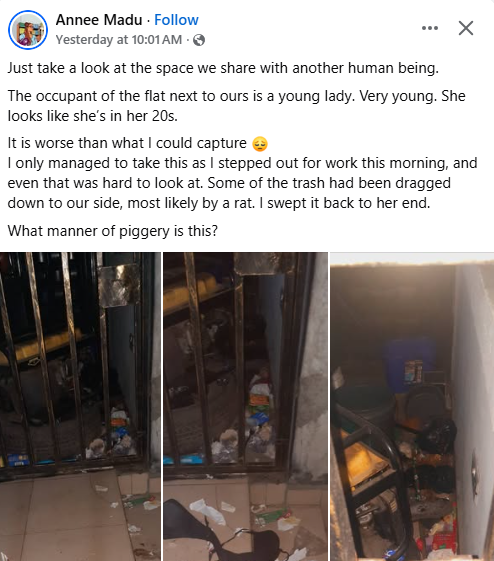The width and height of the screenshot is (494, 561).
Task: Follow Annee Madu
Action: (x=176, y=20)
